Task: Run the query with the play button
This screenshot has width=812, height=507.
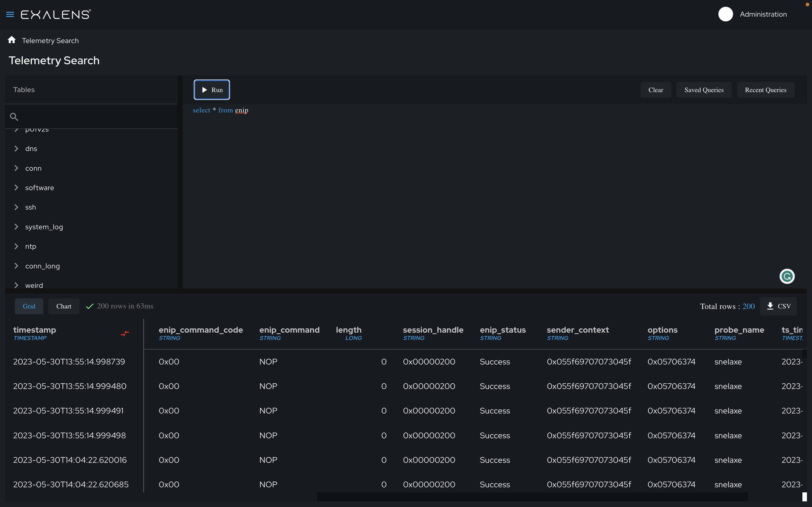Action: click(212, 90)
